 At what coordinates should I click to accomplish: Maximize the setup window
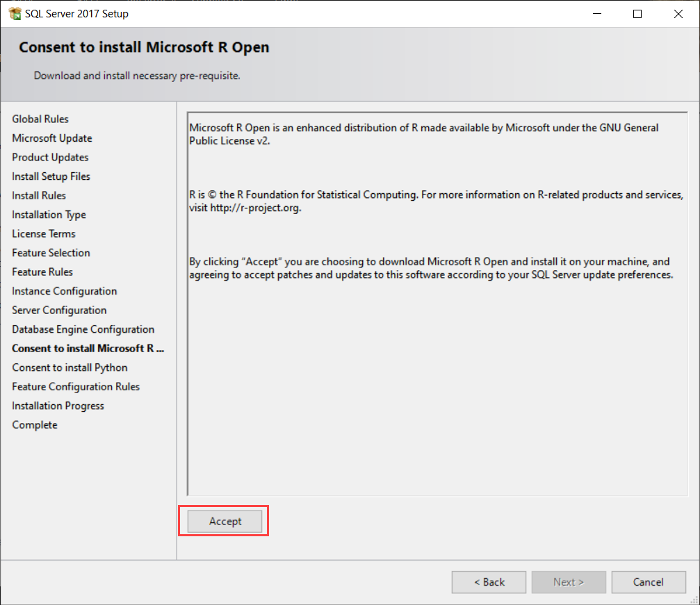click(x=637, y=13)
